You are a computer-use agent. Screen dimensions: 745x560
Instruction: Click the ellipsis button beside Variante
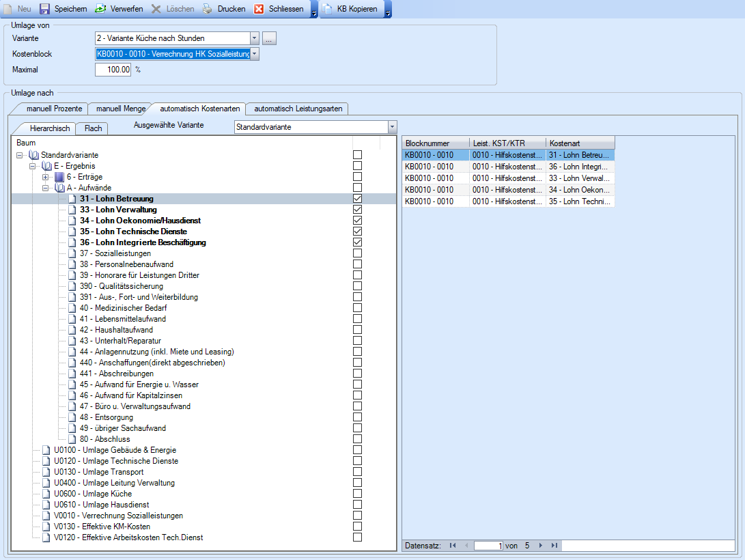[270, 38]
